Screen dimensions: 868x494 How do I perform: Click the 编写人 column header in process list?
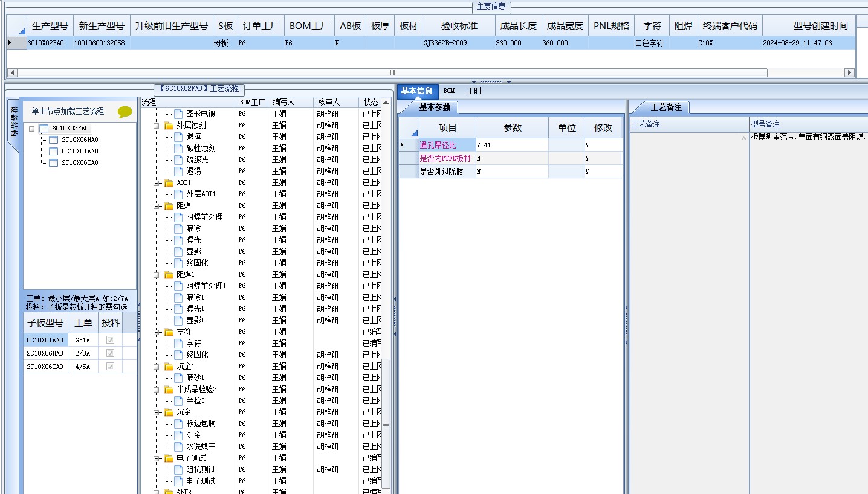[x=291, y=102]
